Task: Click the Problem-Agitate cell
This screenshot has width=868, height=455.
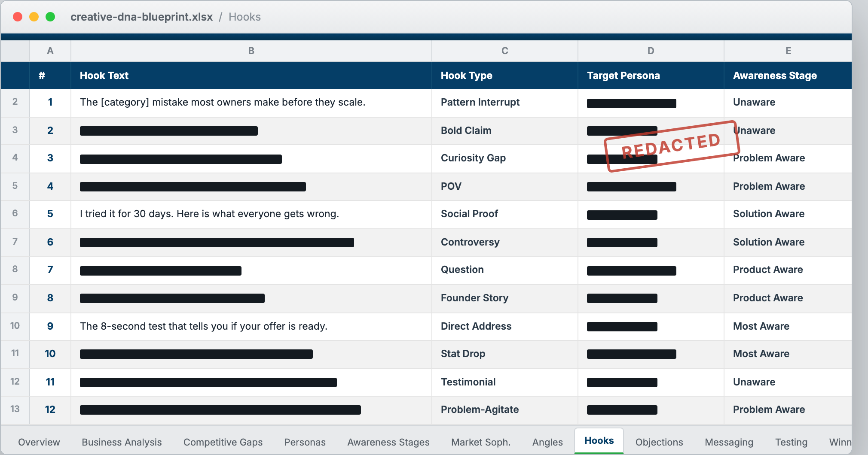Action: click(505, 409)
